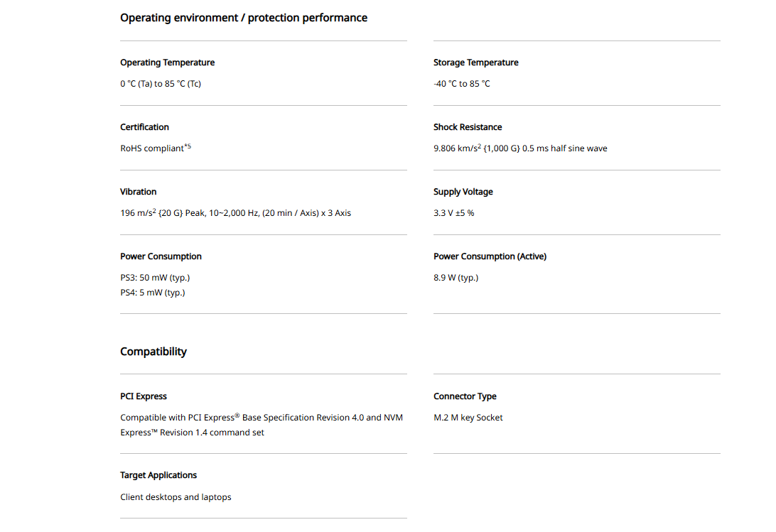This screenshot has width=776, height=532.
Task: Click the -40 °C to 85 °C value
Action: 461,84
